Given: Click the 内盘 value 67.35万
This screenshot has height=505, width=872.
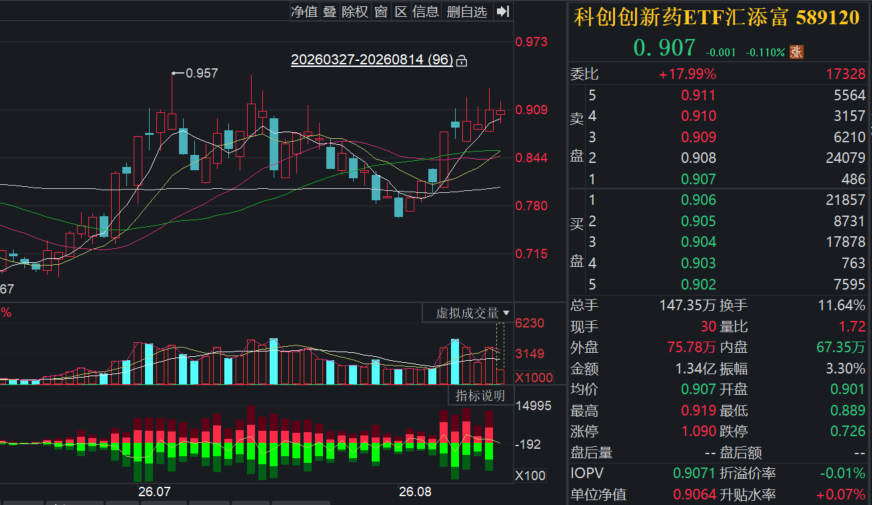Looking at the screenshot, I should (840, 348).
